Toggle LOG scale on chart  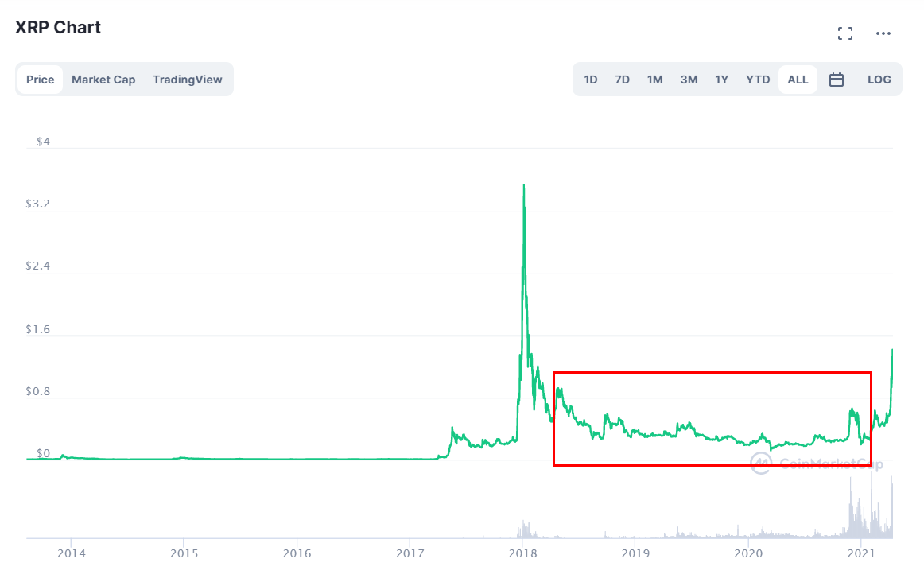tap(879, 80)
